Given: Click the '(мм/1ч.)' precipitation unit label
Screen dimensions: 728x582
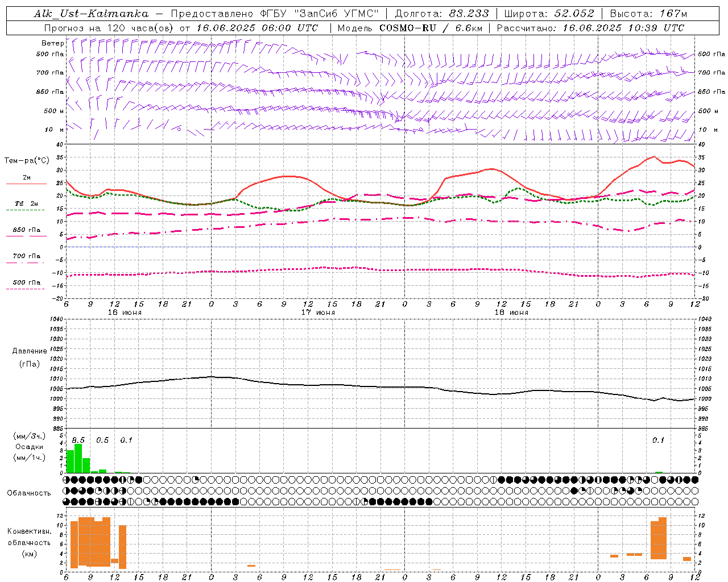Looking at the screenshot, I should [29, 458].
